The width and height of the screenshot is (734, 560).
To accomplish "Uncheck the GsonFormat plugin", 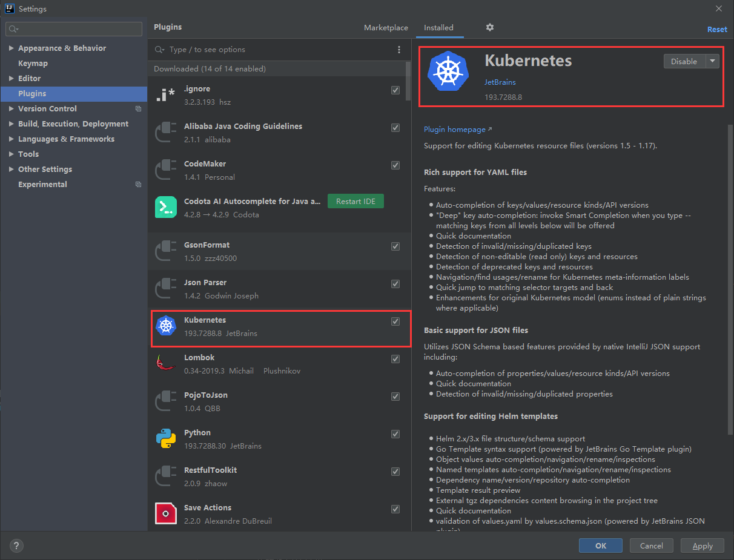I will pos(395,246).
